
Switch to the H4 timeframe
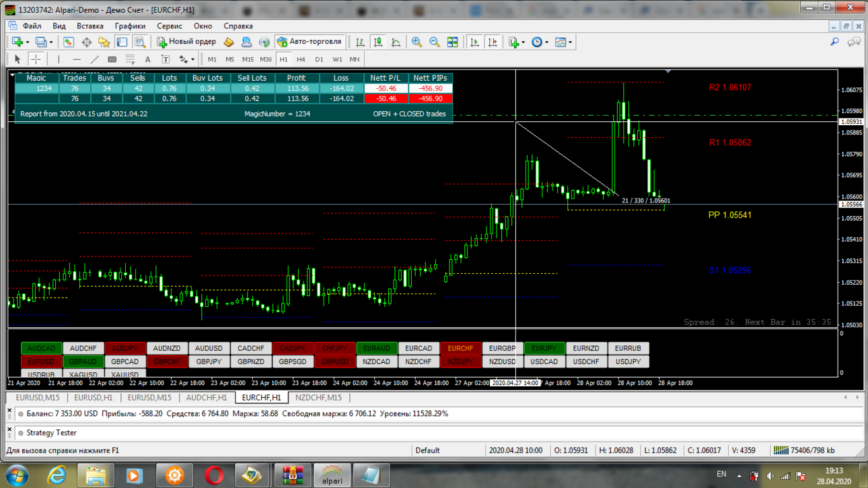(x=301, y=59)
